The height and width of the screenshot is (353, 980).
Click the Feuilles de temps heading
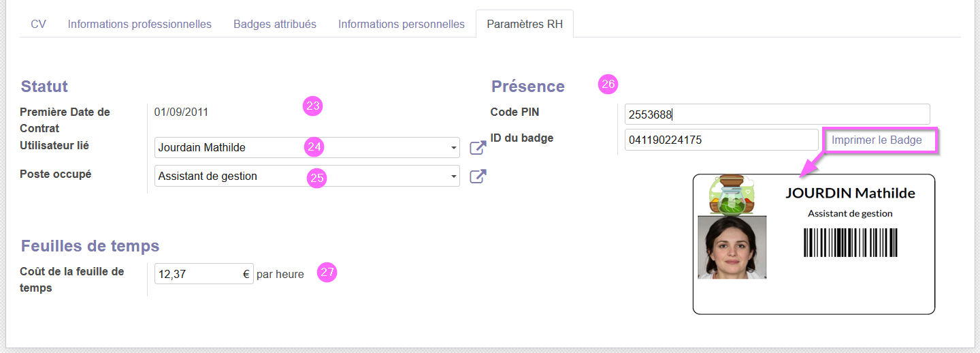pyautogui.click(x=90, y=246)
